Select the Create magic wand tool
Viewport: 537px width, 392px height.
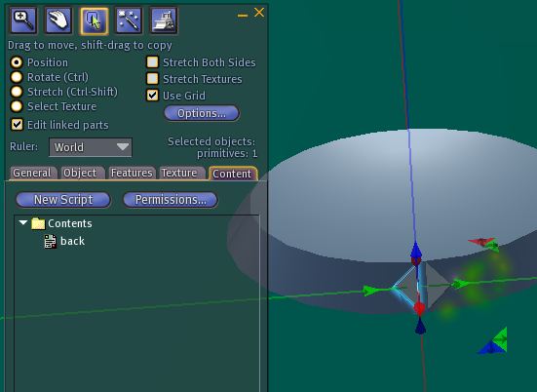[x=129, y=20]
